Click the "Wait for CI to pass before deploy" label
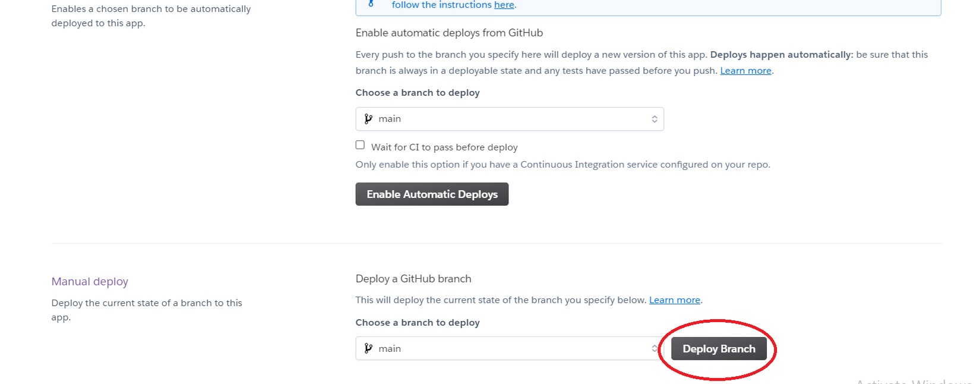980x384 pixels. [x=444, y=147]
